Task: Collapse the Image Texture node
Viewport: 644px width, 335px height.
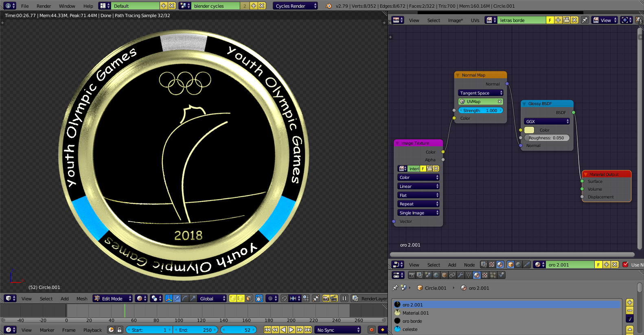Action: tap(397, 143)
